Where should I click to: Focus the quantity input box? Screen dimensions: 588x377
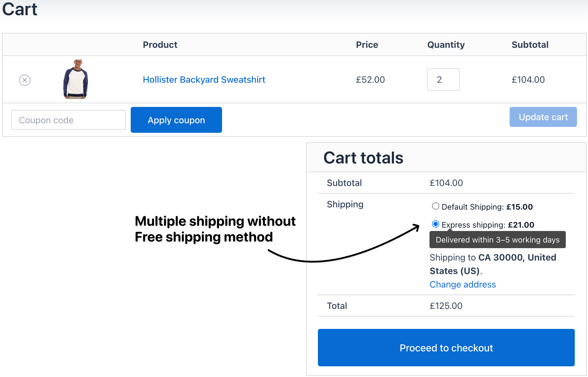[443, 79]
